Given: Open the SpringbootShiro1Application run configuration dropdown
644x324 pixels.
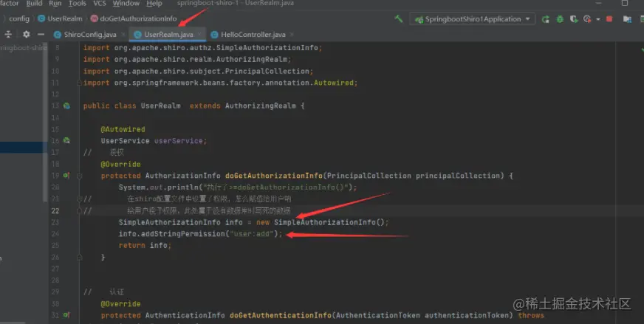Looking at the screenshot, I should point(473,19).
